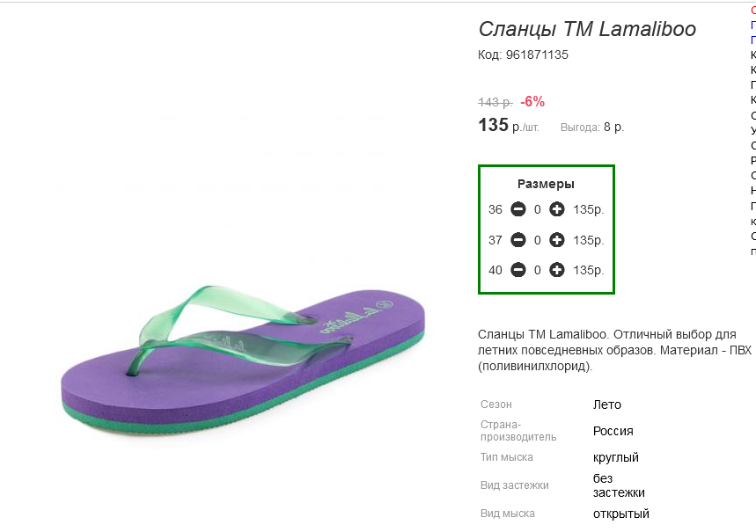This screenshot has width=756, height=532.
Task: Add one pair of size 37
Action: point(557,239)
